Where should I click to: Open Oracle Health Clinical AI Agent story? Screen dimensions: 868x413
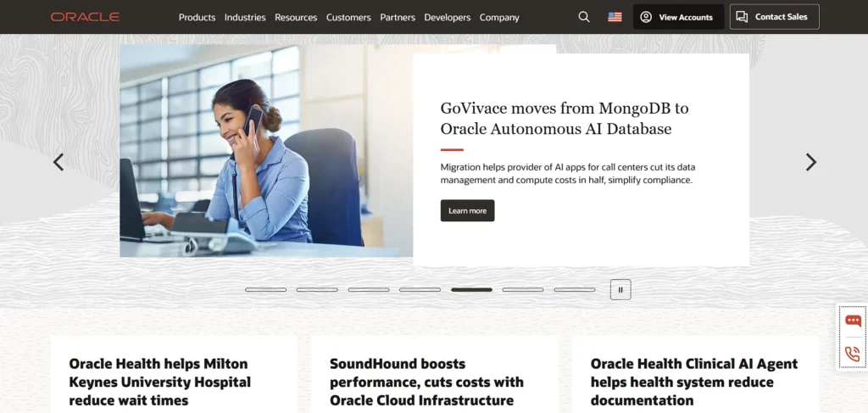click(x=694, y=382)
